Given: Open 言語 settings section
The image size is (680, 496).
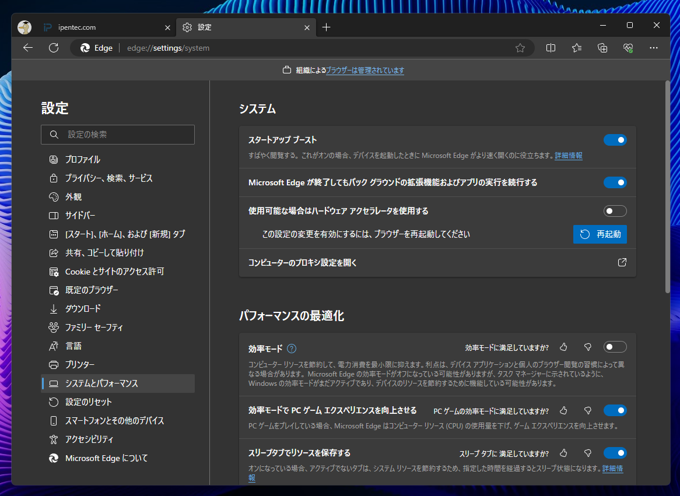Looking at the screenshot, I should (x=118, y=346).
